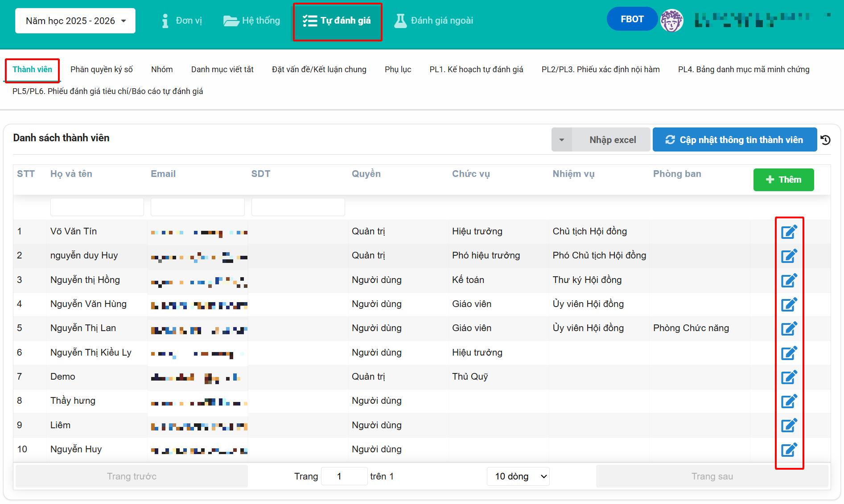Screen dimensions: 844x504
Task: Click the edit icon for Võ Văn Tín
Action: tap(789, 232)
